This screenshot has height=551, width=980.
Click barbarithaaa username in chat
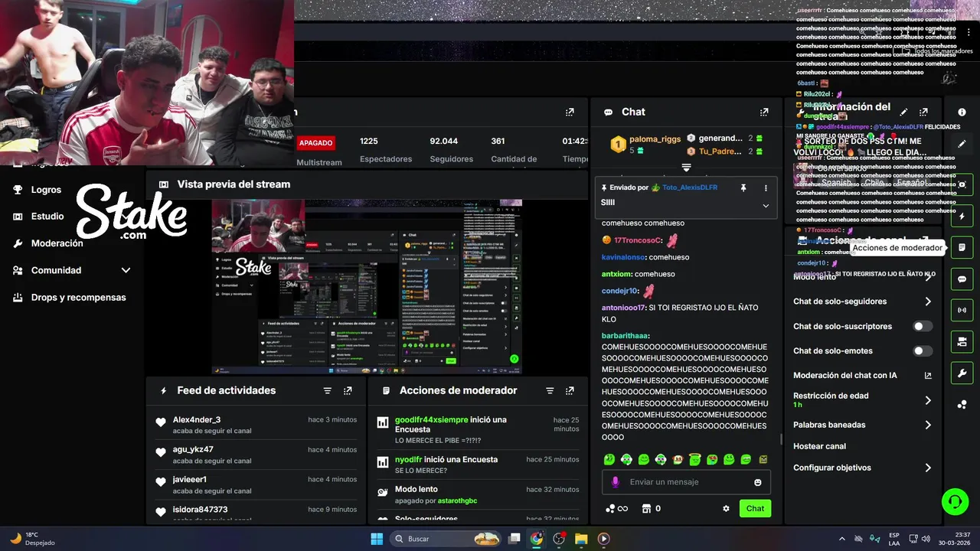(626, 336)
